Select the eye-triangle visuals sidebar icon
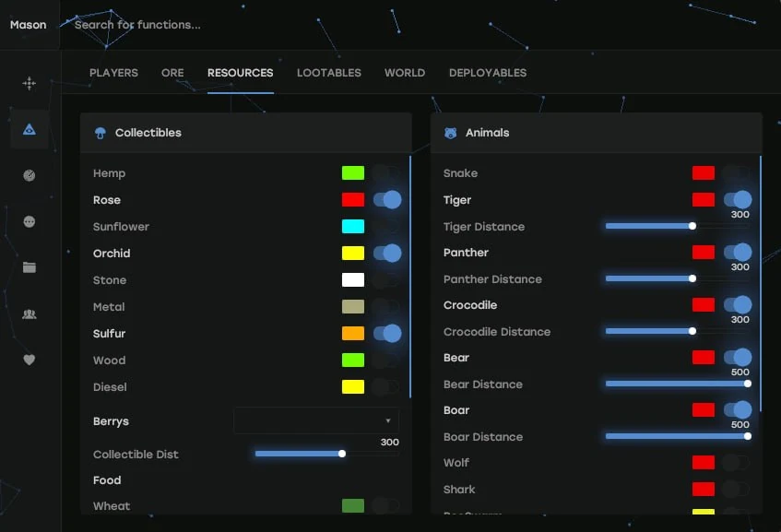781x532 pixels. point(29,129)
